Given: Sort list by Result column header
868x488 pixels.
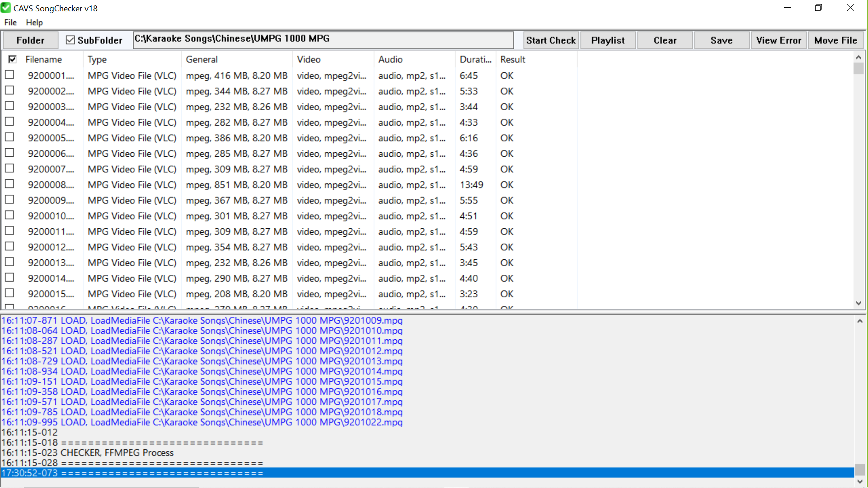Looking at the screenshot, I should point(513,59).
